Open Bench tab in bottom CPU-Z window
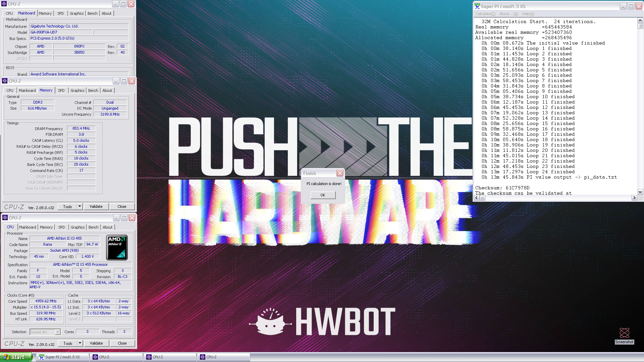This screenshot has width=644, height=362. click(94, 227)
